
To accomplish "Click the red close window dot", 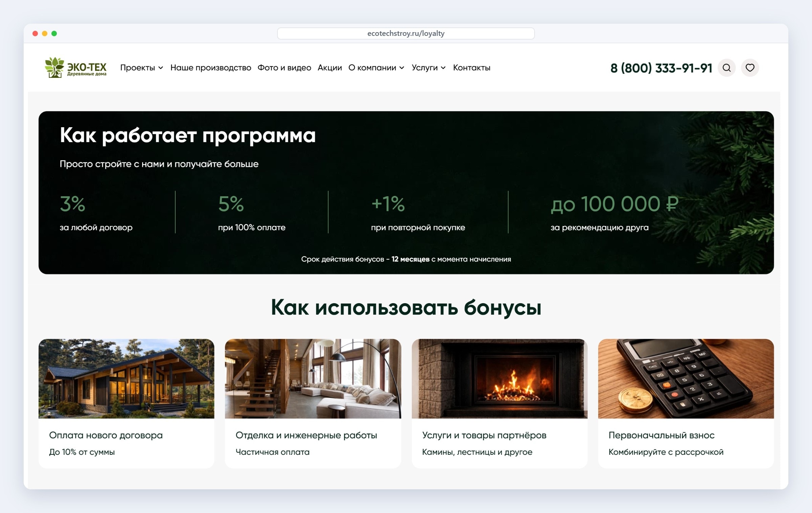I will (x=35, y=34).
